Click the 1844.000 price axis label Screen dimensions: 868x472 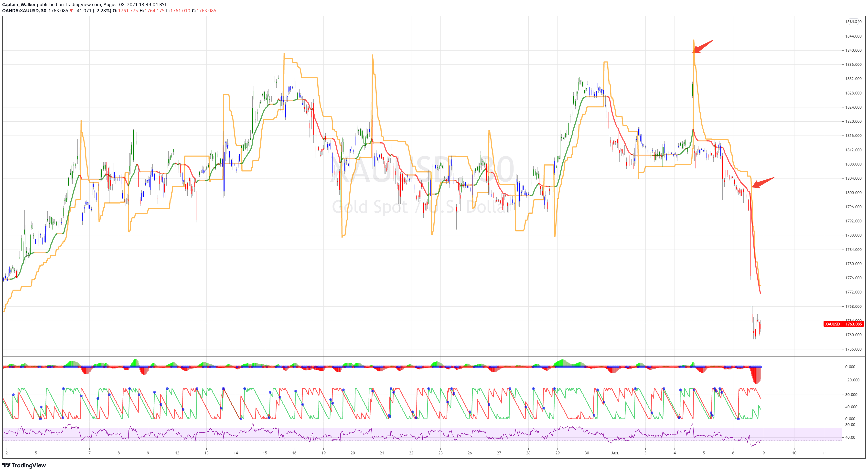coord(853,36)
